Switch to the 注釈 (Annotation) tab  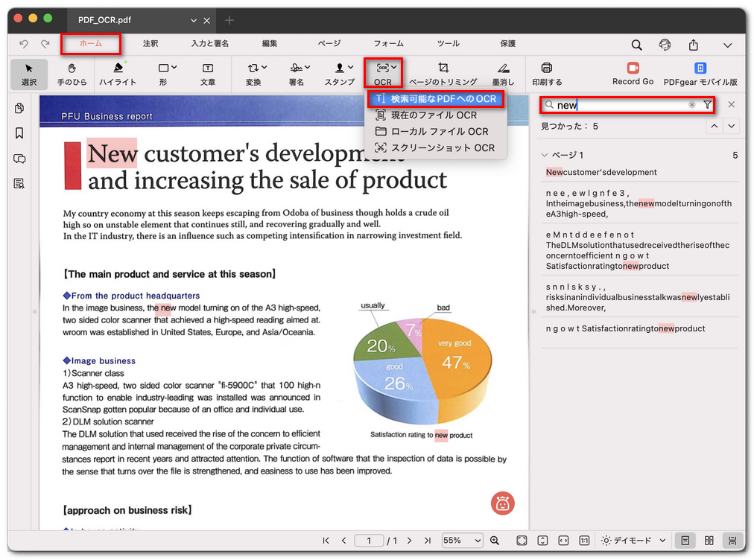(x=151, y=44)
